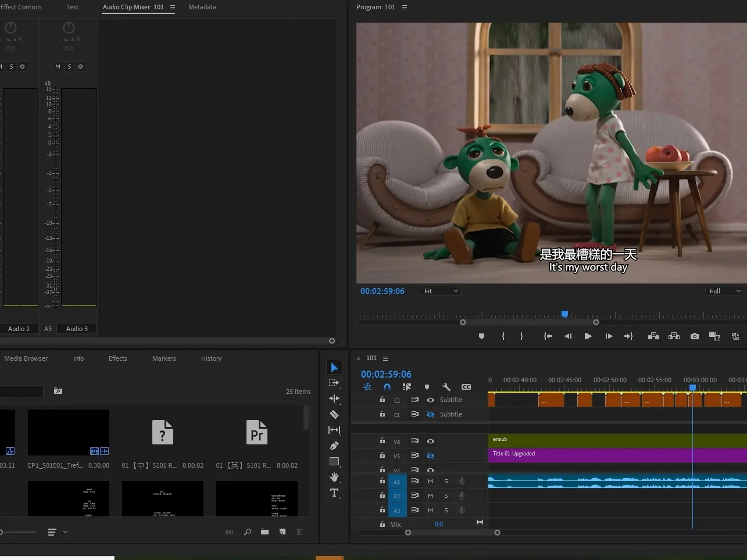747x560 pixels.
Task: Click the New Bin folder icon
Action: click(x=265, y=532)
